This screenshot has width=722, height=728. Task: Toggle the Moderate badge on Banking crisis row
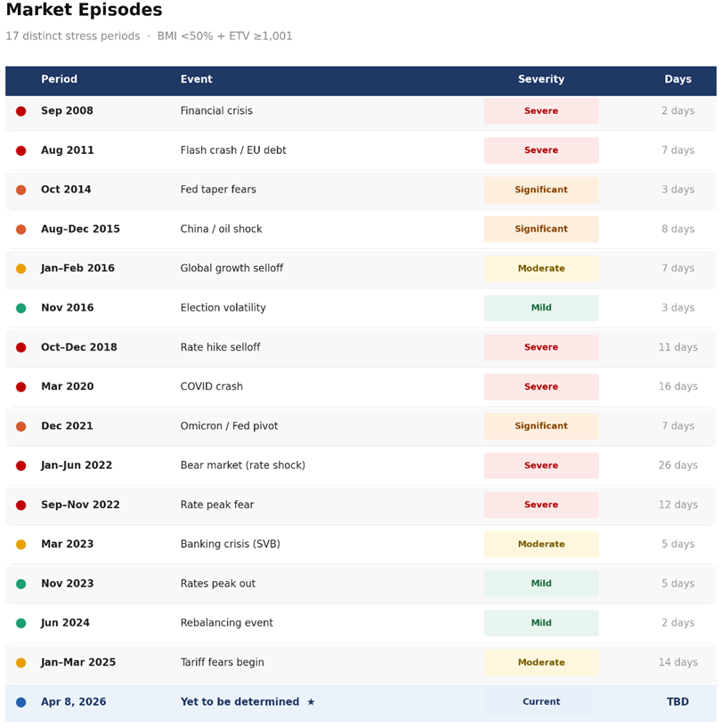[540, 544]
